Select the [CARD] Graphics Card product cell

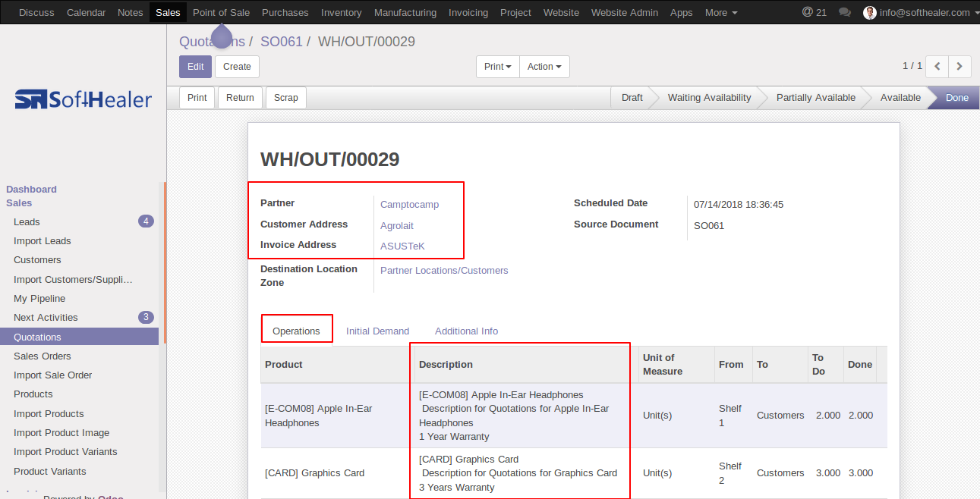(336, 473)
